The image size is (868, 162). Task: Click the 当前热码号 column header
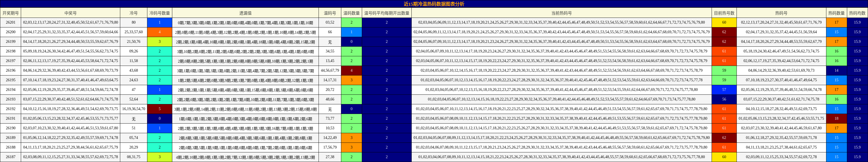562,13
